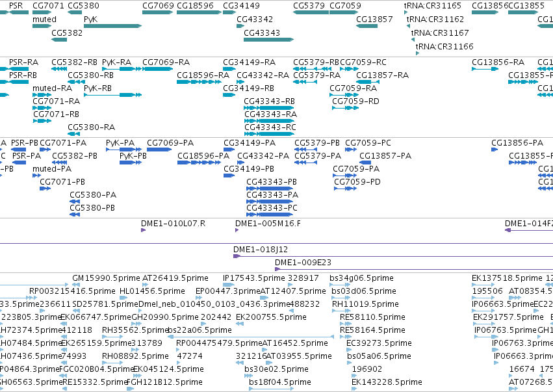553x392 pixels.
Task: Click the CG18596-RA transcript
Action: click(x=199, y=82)
